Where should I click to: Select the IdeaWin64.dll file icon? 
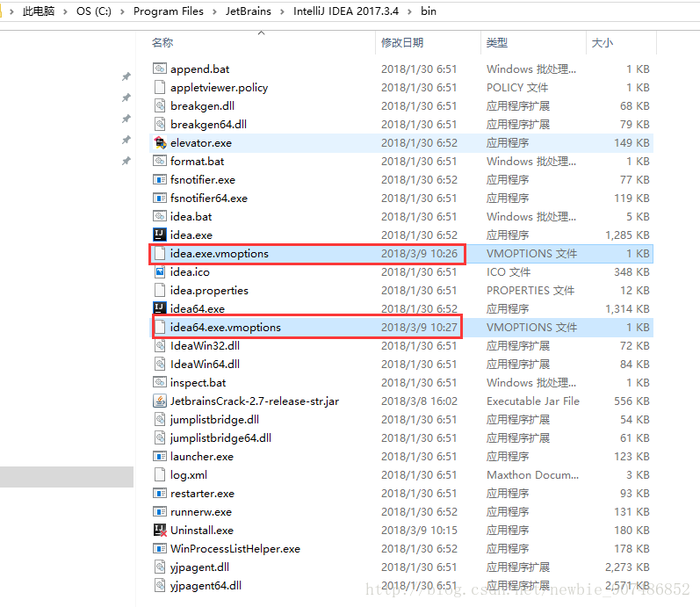click(160, 364)
